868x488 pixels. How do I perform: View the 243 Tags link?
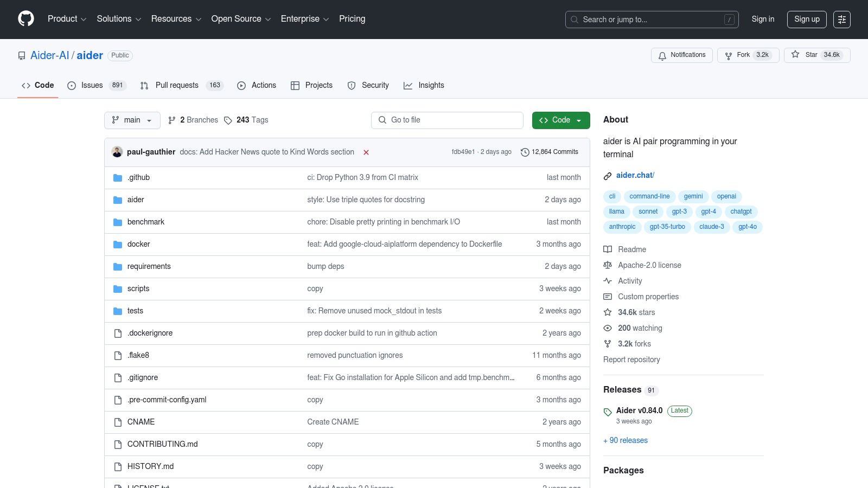[x=246, y=120]
